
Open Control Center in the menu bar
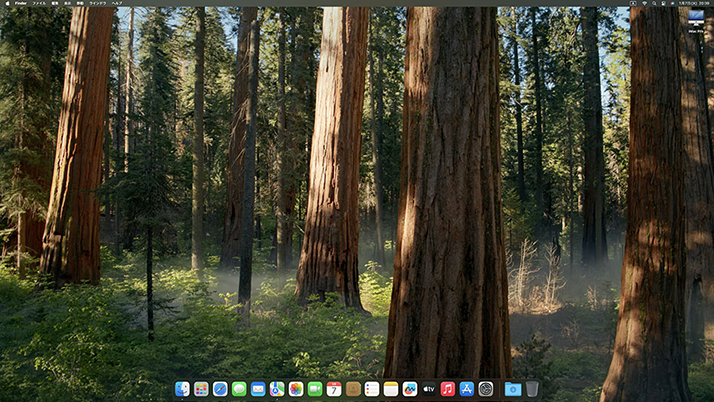tap(663, 3)
